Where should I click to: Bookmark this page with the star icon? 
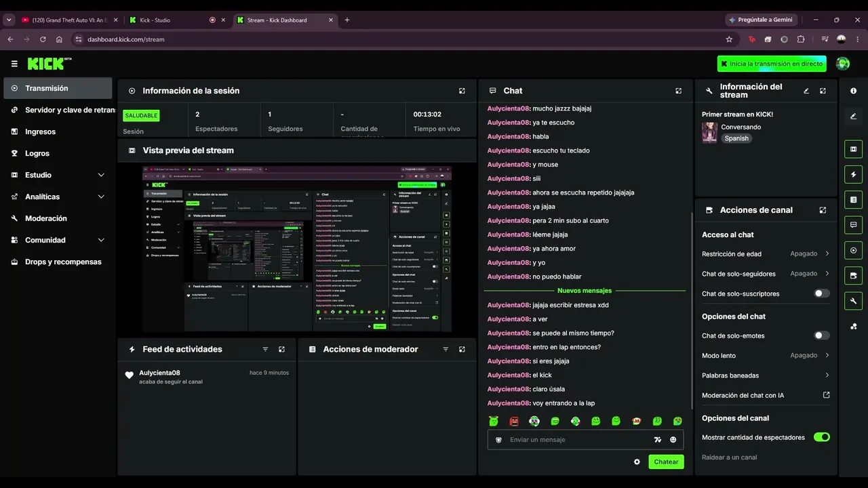point(729,39)
